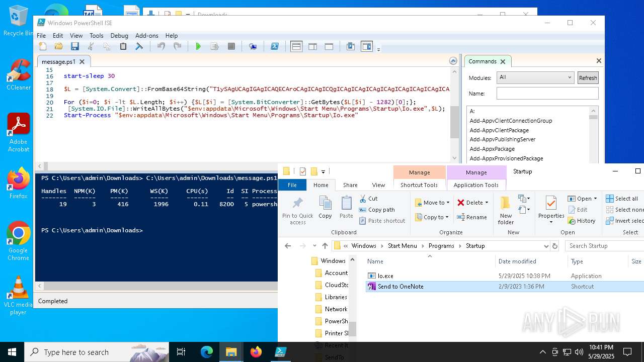Click the New script icon in ISE toolbar
This screenshot has width=644, height=362.
tap(43, 47)
